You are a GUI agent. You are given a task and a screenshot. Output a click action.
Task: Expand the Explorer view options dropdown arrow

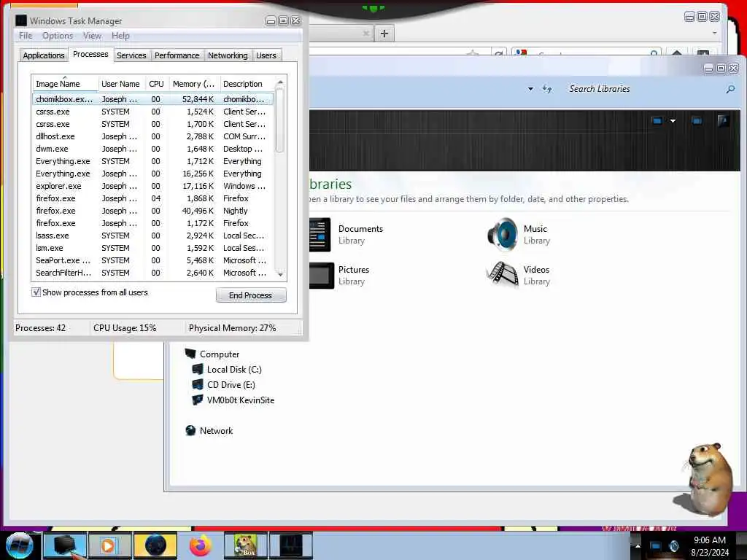673,121
